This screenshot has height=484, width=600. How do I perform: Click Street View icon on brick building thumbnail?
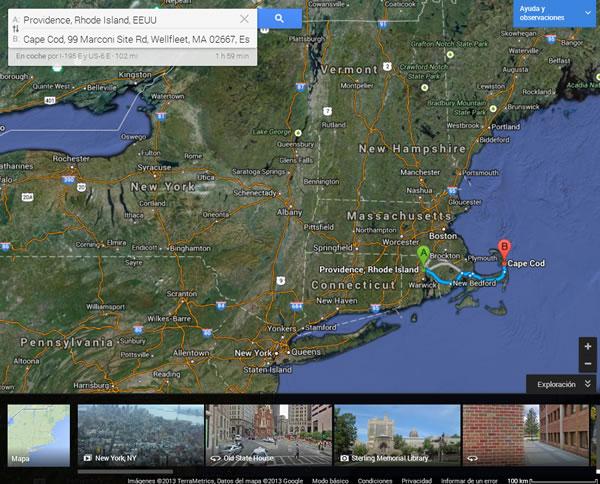click(x=472, y=458)
